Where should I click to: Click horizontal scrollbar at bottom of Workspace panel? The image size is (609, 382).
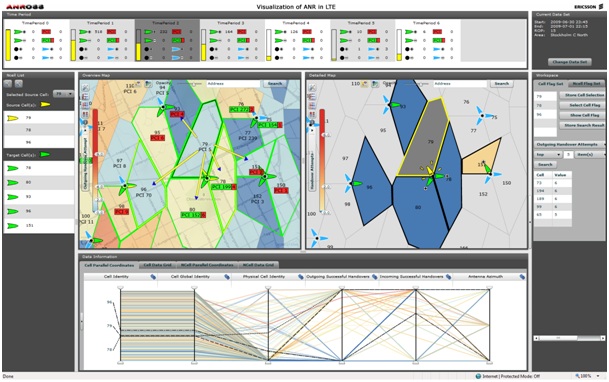570,339
